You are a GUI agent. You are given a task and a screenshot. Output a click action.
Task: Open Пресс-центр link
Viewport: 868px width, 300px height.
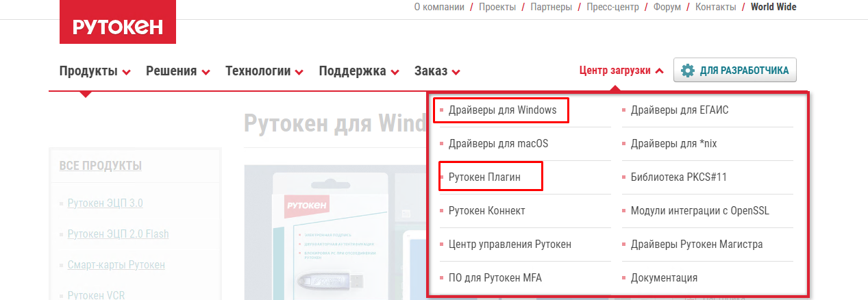pyautogui.click(x=612, y=7)
